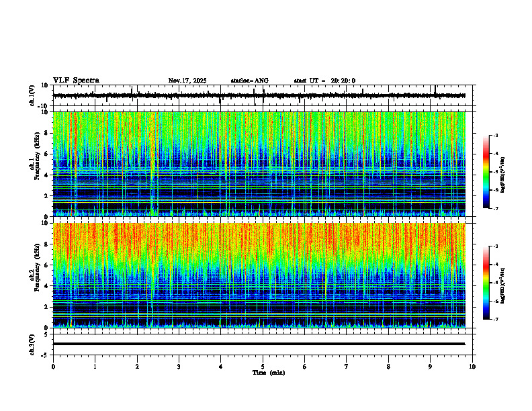This screenshot has width=532, height=411.
Task: Click inside the ch.1 spectrogram panel
Action: point(259,164)
